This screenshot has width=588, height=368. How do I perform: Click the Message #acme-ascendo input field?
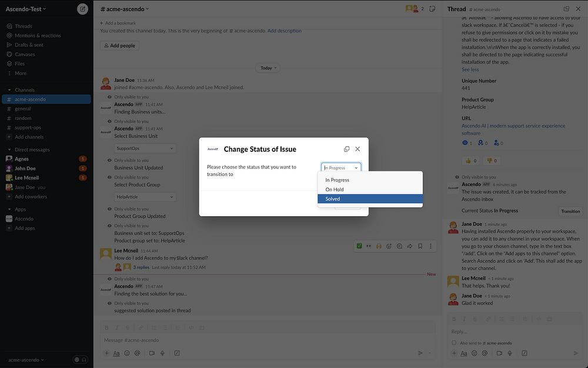(268, 340)
